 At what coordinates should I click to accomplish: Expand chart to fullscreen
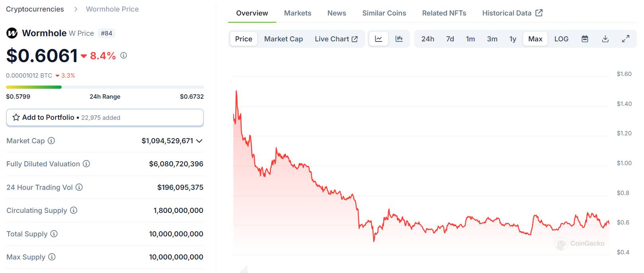[x=625, y=39]
